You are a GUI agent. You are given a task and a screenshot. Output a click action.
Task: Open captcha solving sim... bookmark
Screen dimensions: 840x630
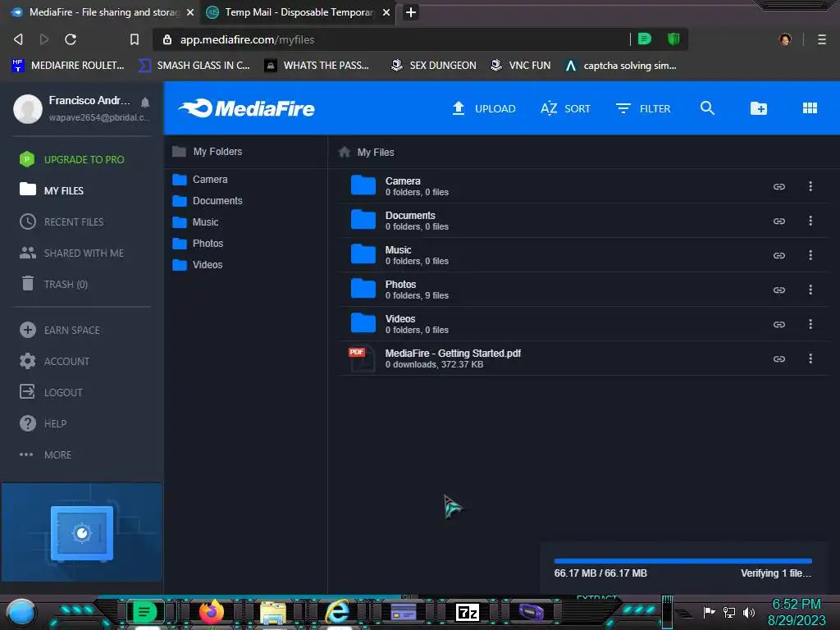click(x=621, y=66)
